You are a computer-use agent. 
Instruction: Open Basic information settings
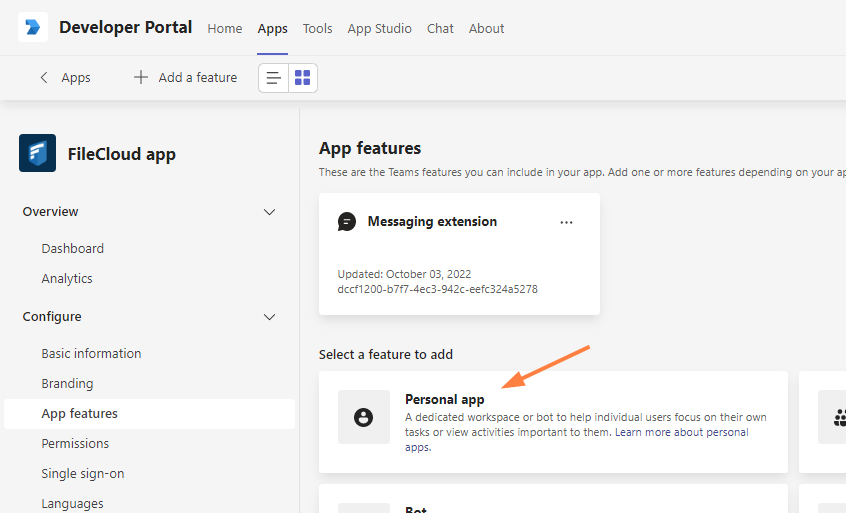pos(91,354)
